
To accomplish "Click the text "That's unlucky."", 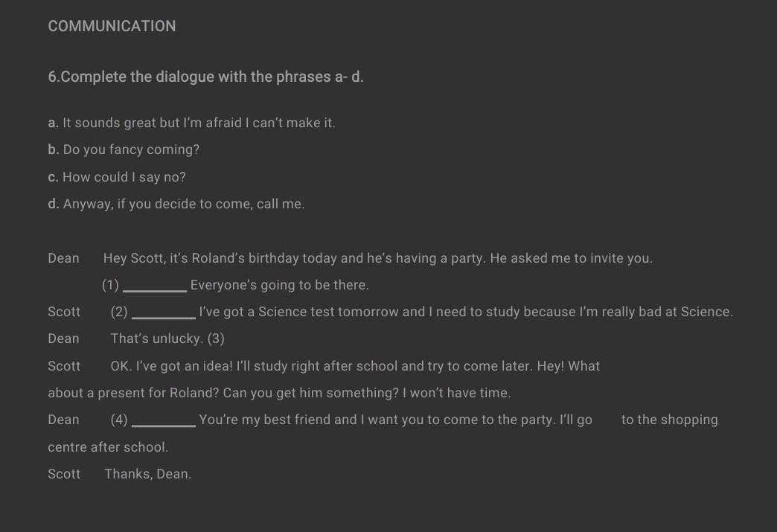I will coord(156,339).
